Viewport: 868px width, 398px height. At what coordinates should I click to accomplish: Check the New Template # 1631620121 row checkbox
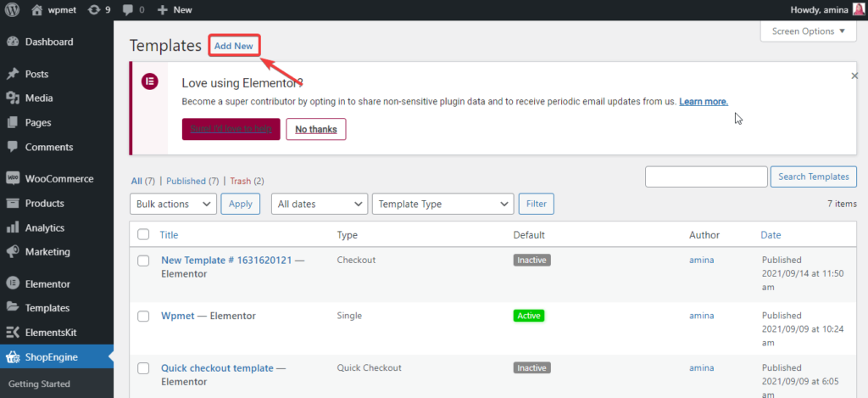[x=143, y=261]
